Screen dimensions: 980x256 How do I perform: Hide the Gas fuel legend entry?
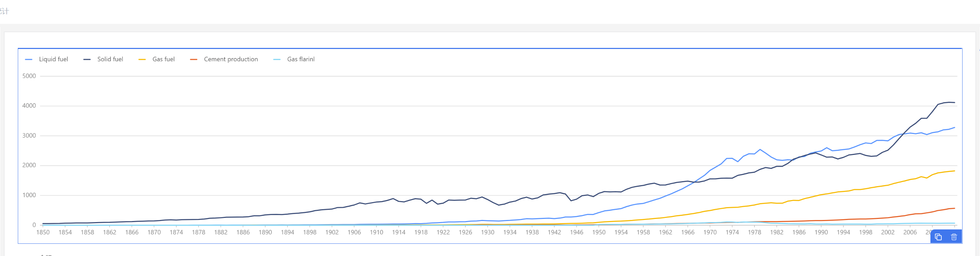(x=156, y=59)
